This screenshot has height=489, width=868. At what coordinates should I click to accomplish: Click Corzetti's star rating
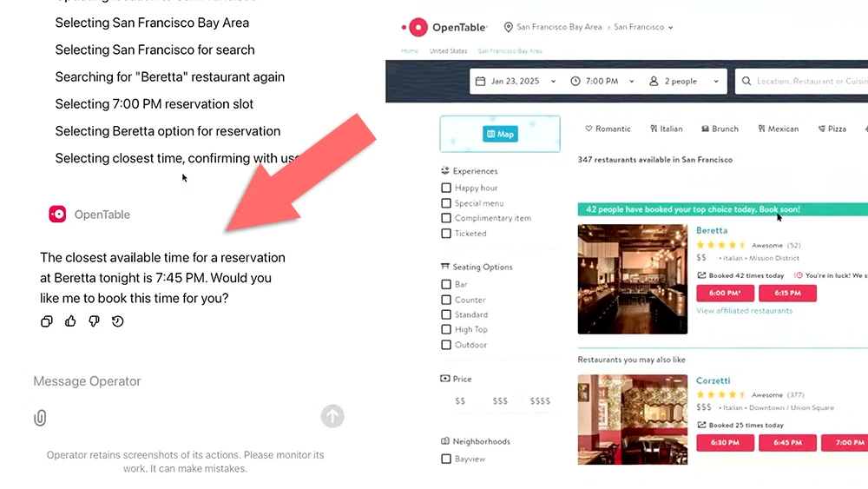point(721,395)
